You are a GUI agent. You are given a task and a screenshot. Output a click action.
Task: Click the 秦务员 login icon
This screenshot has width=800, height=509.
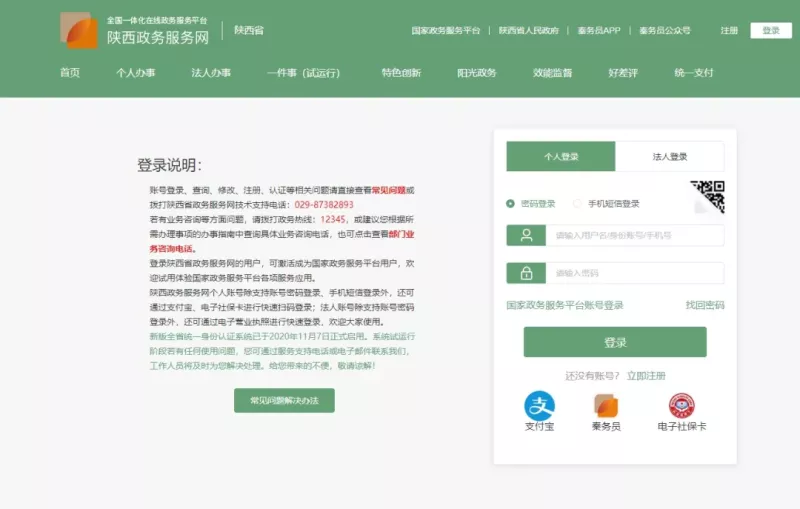[x=606, y=405]
